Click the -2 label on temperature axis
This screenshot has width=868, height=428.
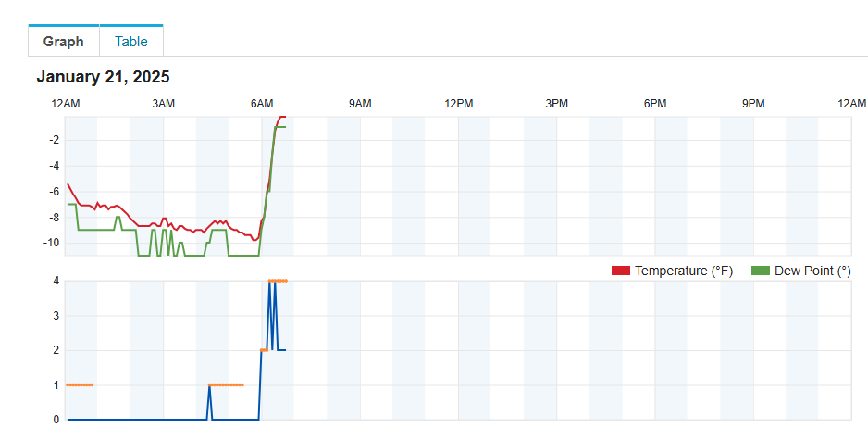pyautogui.click(x=54, y=140)
